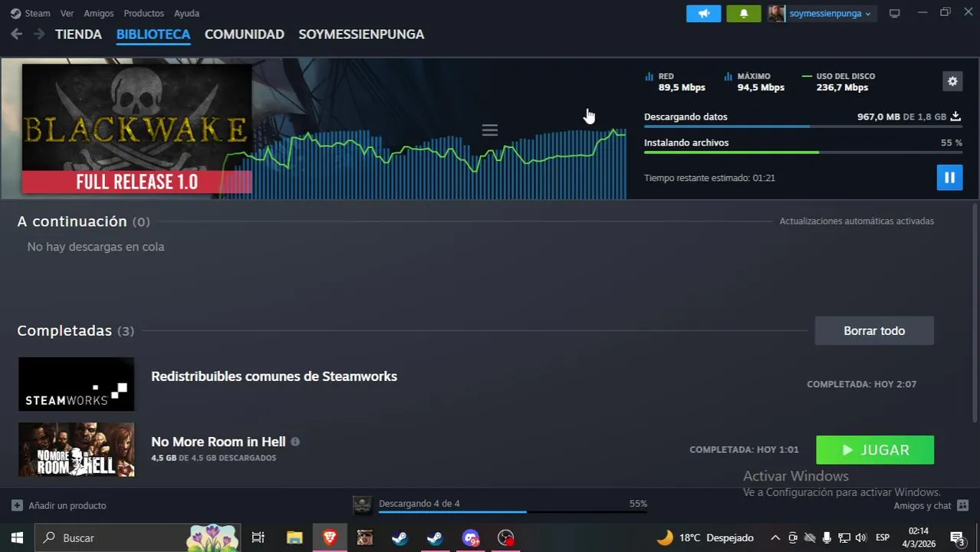Open File Explorer from the taskbar

pyautogui.click(x=294, y=538)
